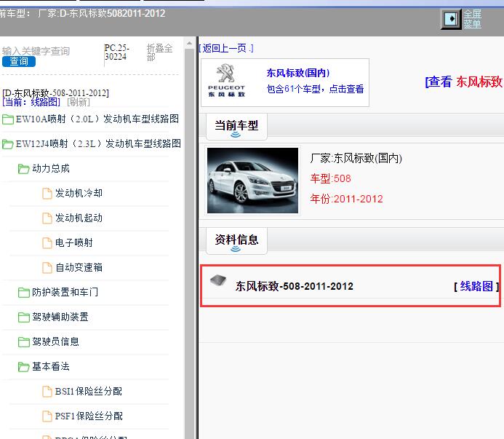Click the header text 厂家:D-东风标致5082011-2012
Screen dimensions: 504x439
click(102, 14)
